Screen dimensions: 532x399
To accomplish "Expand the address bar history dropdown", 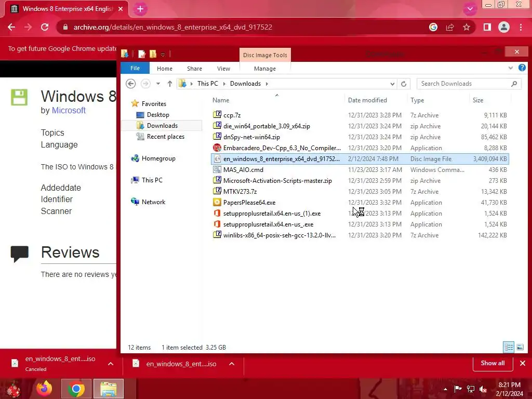I will (x=392, y=84).
